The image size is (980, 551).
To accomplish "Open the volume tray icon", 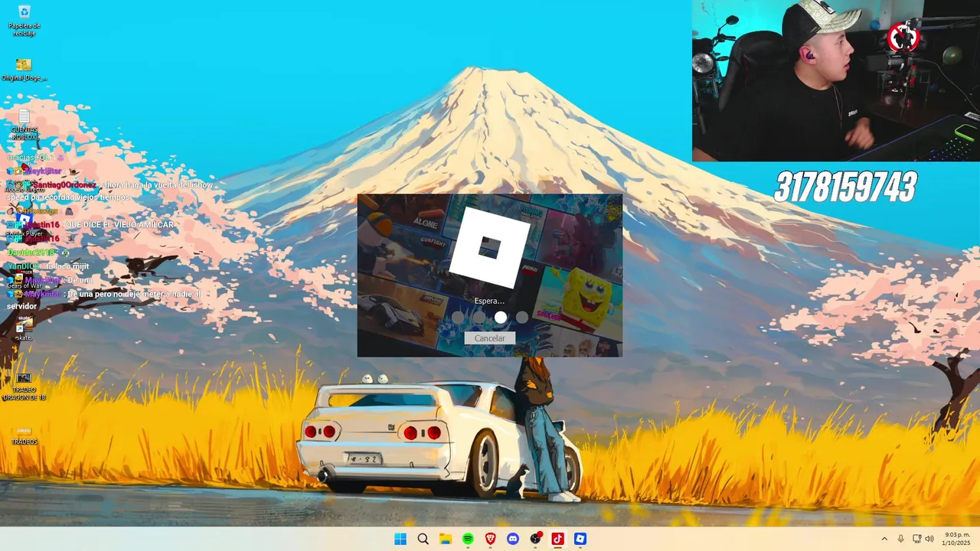I will [929, 539].
